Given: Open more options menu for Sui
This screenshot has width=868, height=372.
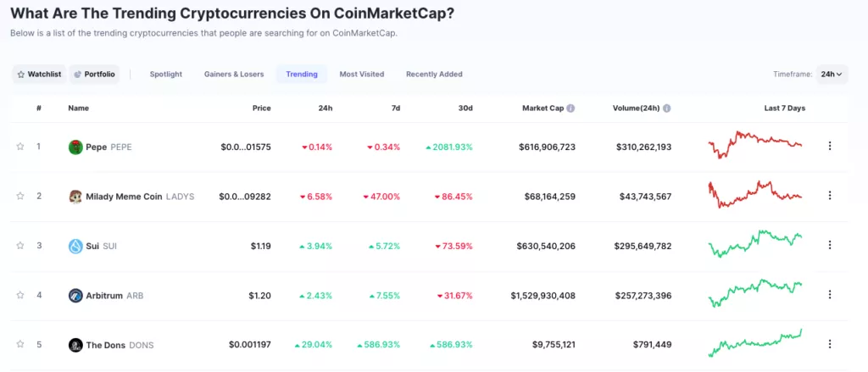Looking at the screenshot, I should click(829, 245).
